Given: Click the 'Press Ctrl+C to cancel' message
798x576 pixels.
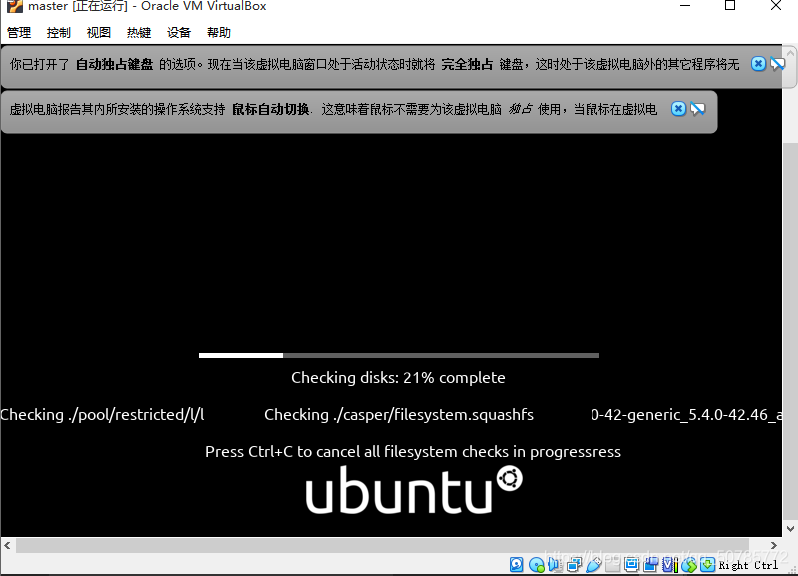Looking at the screenshot, I should (x=413, y=452).
